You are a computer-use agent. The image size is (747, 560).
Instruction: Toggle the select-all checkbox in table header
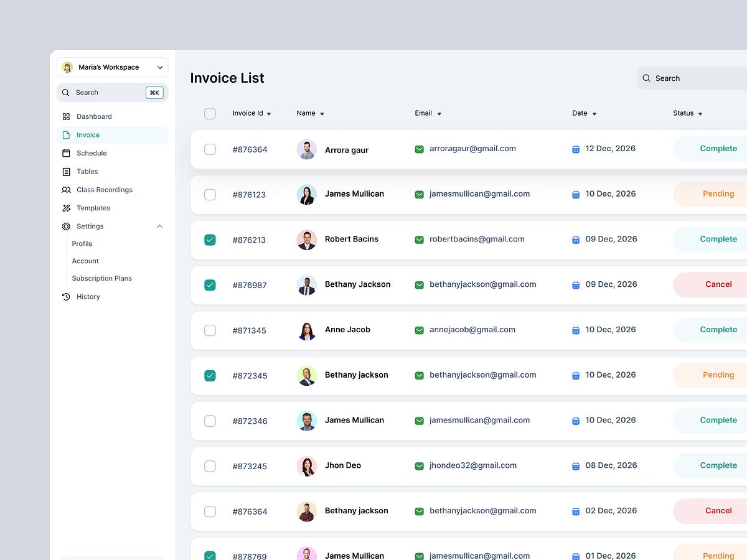coord(210,113)
